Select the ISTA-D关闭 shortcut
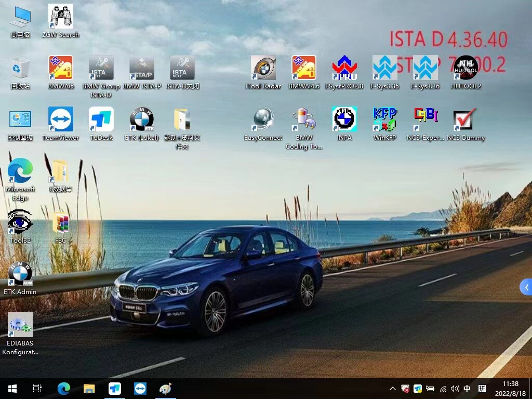Image resolution: width=532 pixels, height=399 pixels. tap(182, 73)
